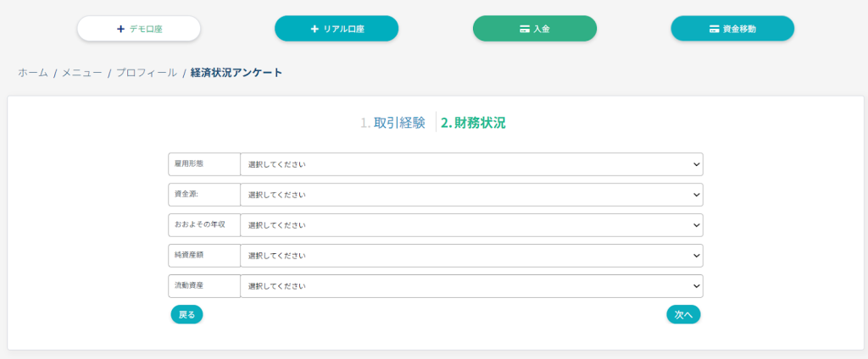Select current 経済状況アンケート breadcrumb
Screen dimensions: 868x359
pos(236,73)
